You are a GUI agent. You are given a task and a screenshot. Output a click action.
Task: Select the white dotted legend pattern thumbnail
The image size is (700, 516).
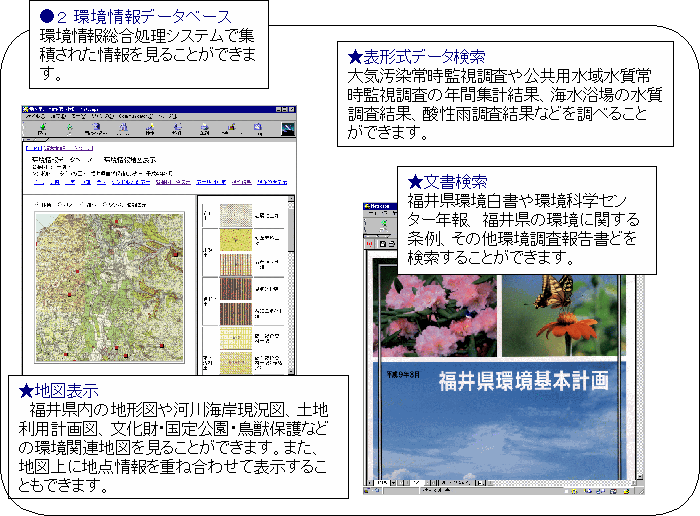pos(236,216)
